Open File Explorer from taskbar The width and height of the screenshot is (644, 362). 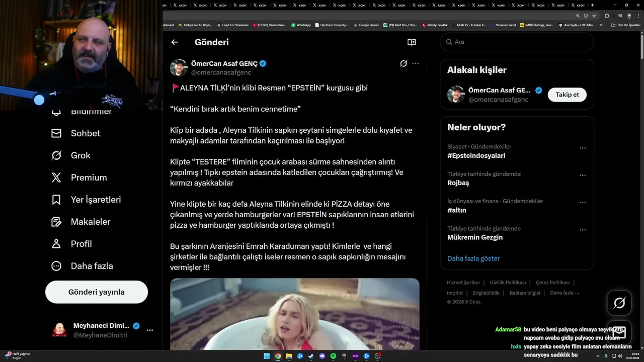pos(289,356)
